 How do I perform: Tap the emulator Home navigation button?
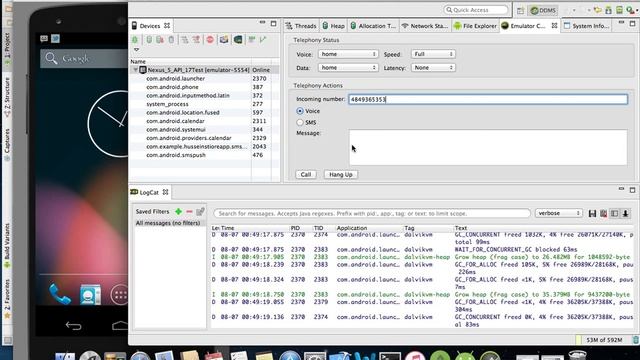point(120,325)
